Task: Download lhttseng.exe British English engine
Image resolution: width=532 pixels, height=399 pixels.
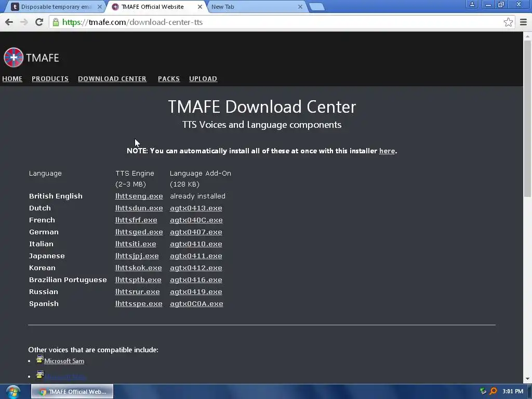Action: tap(139, 196)
